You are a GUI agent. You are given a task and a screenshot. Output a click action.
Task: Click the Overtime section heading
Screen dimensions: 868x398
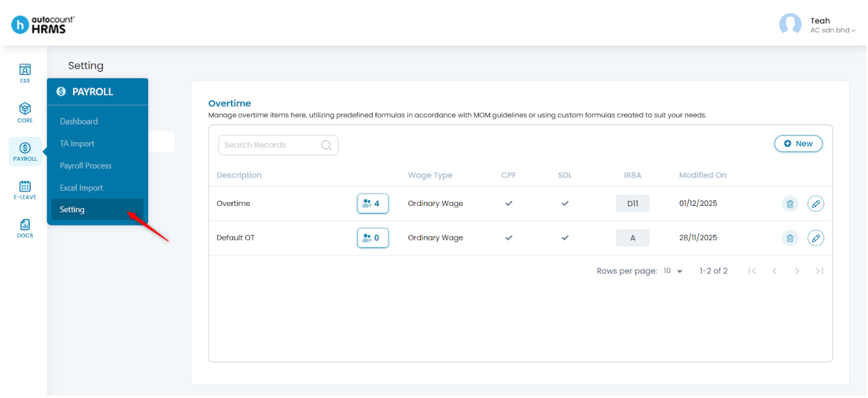click(230, 103)
